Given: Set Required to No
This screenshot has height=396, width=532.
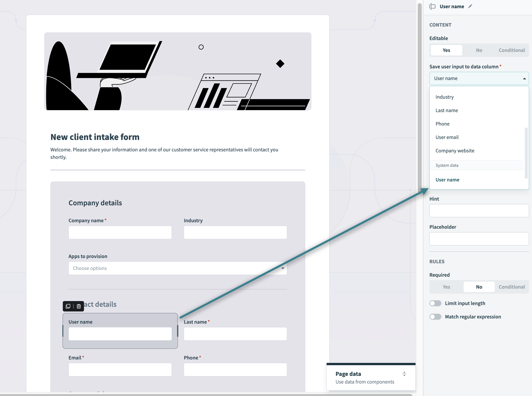Looking at the screenshot, I should click(479, 287).
